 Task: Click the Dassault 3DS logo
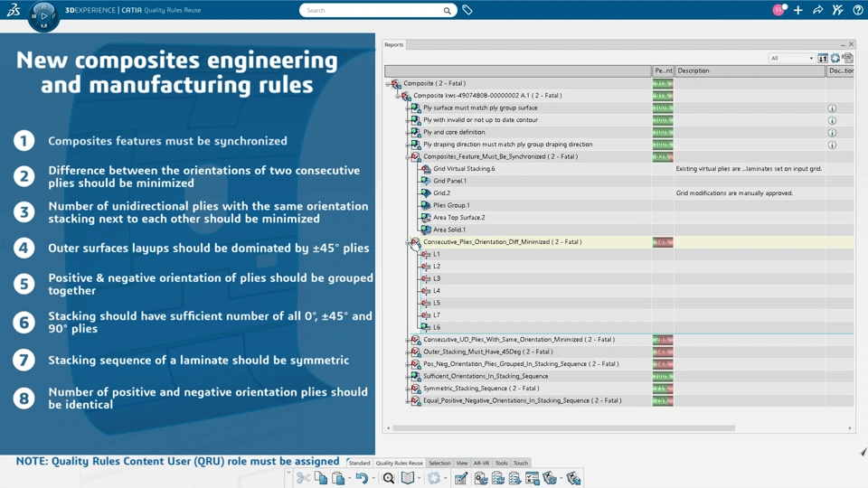coord(14,10)
